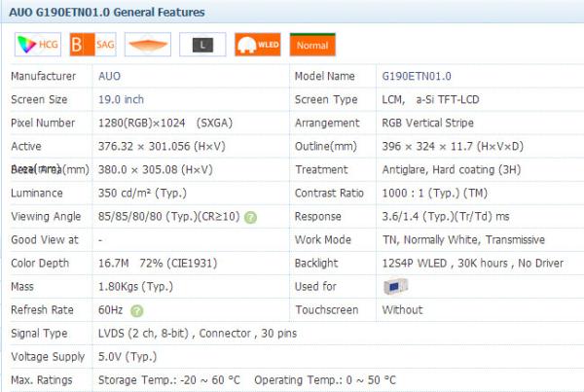Screen dimensions: 584x392
Task: Select the 85/85/80/80 viewing angle value
Action: coord(169,217)
